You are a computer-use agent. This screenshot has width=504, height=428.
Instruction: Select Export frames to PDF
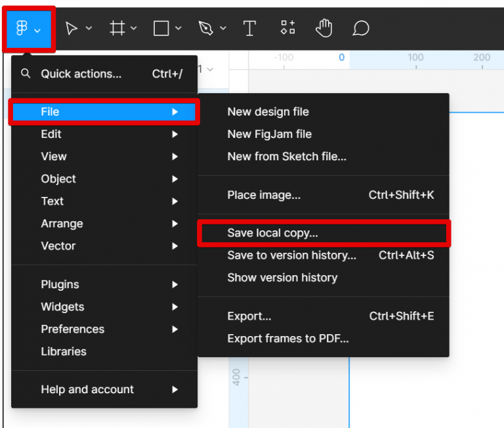pyautogui.click(x=288, y=339)
